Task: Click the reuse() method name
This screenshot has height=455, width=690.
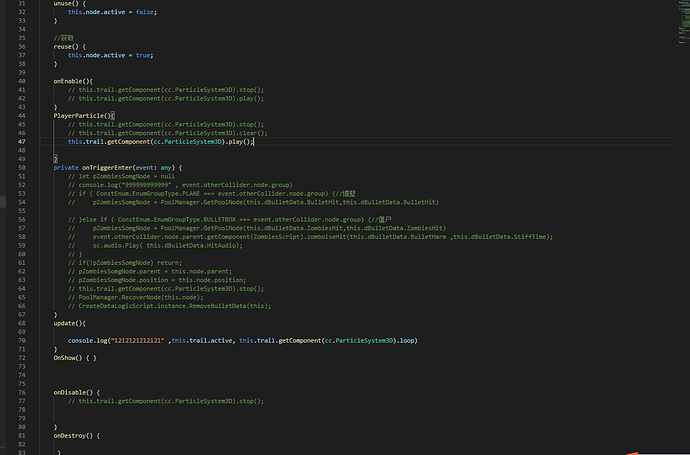Action: (64, 46)
